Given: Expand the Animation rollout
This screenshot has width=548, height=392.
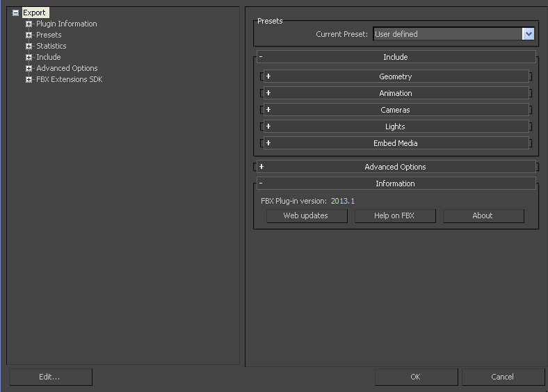Looking at the screenshot, I should click(x=395, y=93).
